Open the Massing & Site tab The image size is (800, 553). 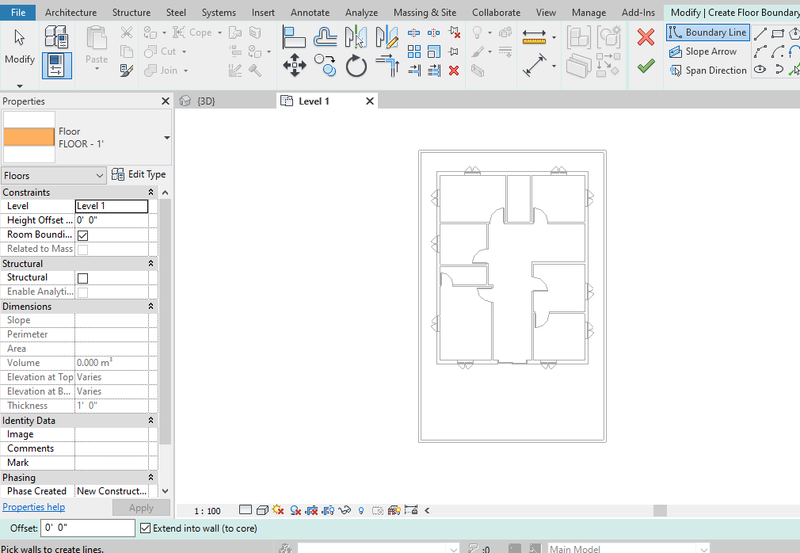(x=424, y=12)
